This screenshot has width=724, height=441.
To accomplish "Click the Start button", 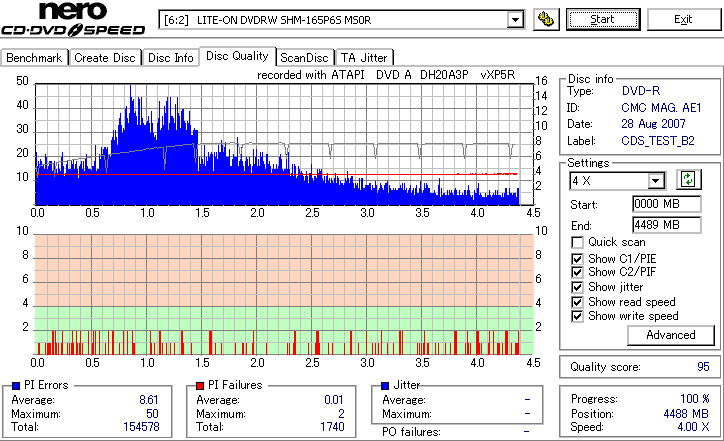I will point(603,19).
